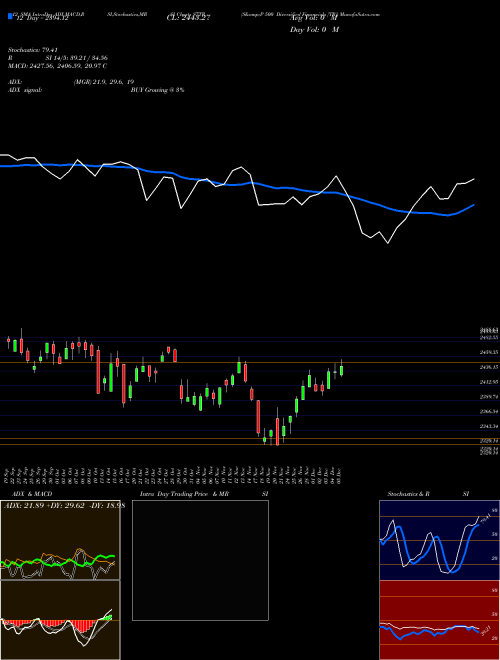Image resolution: width=500 pixels, height=660 pixels.
Task: Click the 'BUY Growing @ 3%' signal text
Action: pyautogui.click(x=157, y=90)
